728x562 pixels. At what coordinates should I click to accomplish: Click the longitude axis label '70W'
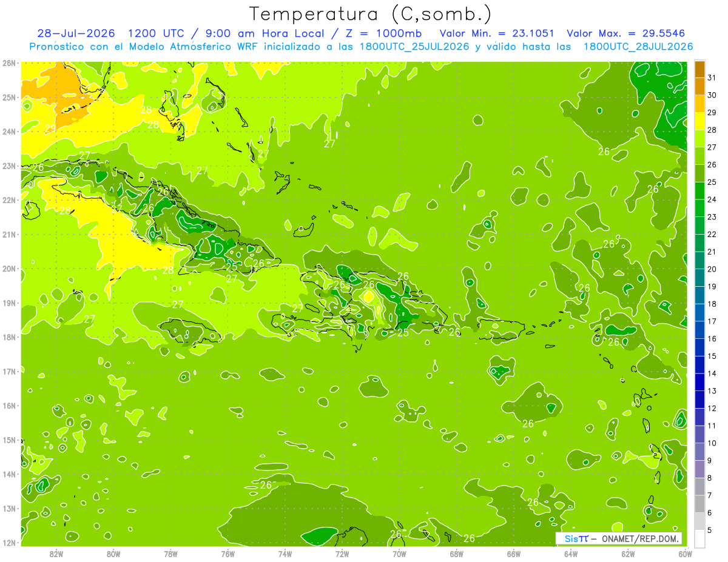click(399, 554)
